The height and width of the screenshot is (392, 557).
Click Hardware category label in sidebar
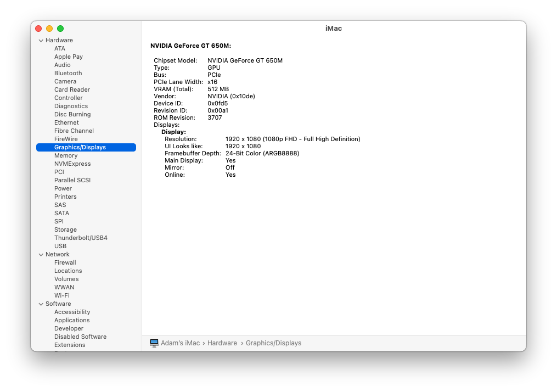(59, 40)
